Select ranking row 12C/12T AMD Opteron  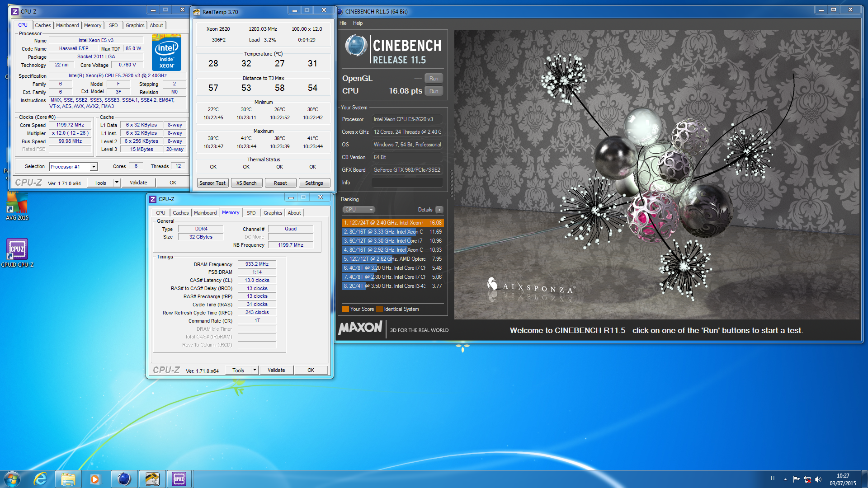click(393, 259)
